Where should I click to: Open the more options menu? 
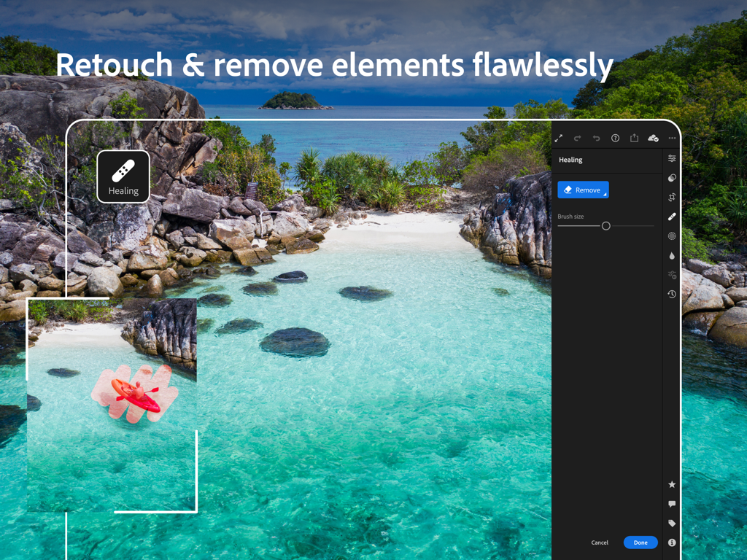[x=673, y=136]
